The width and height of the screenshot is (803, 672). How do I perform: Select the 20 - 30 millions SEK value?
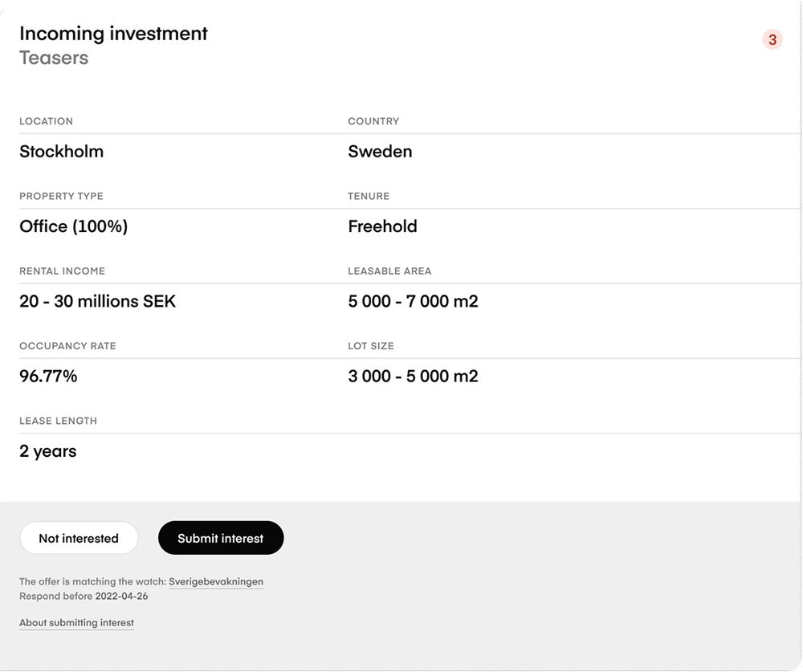[x=98, y=301]
